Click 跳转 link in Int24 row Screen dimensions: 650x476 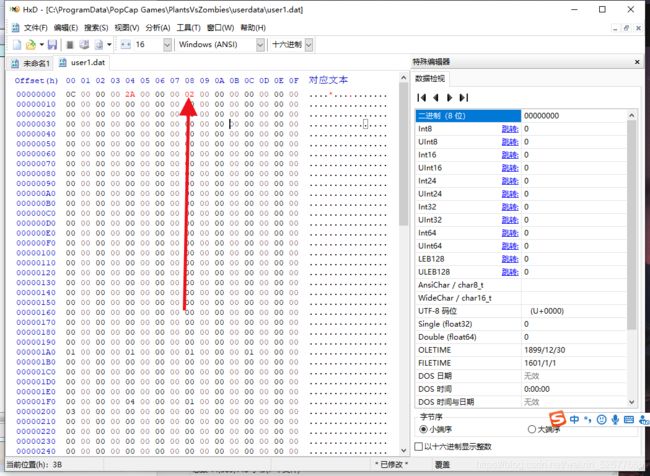coord(510,181)
